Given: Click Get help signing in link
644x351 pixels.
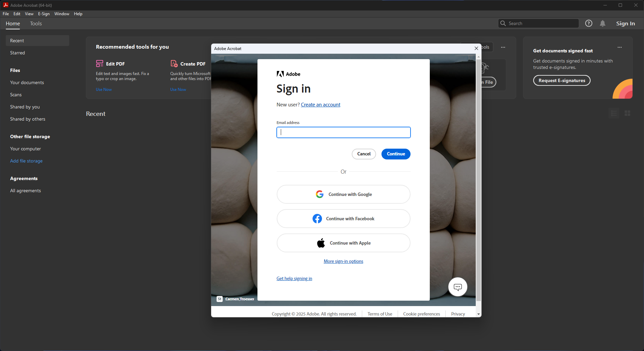Looking at the screenshot, I should [294, 279].
